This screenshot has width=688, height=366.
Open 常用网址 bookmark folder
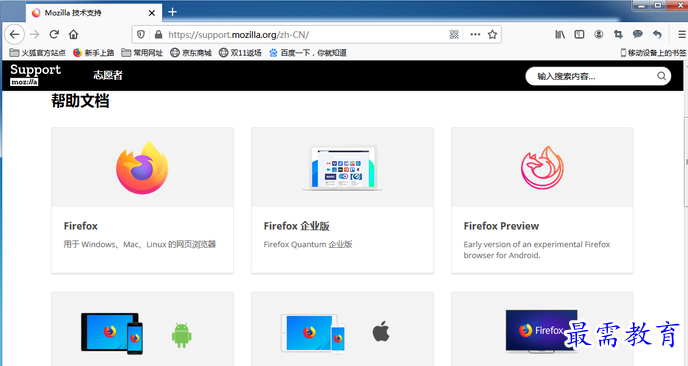pos(142,53)
